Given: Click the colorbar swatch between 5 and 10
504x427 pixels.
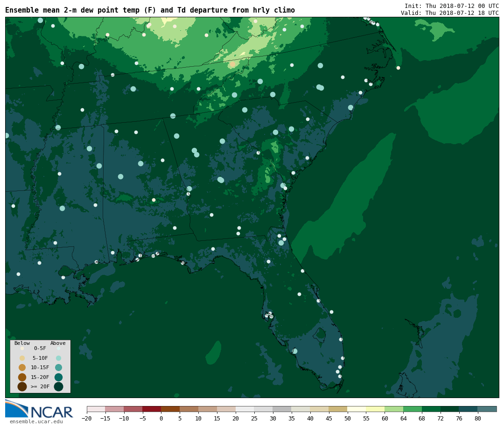Looking at the screenshot, I should (189, 409).
